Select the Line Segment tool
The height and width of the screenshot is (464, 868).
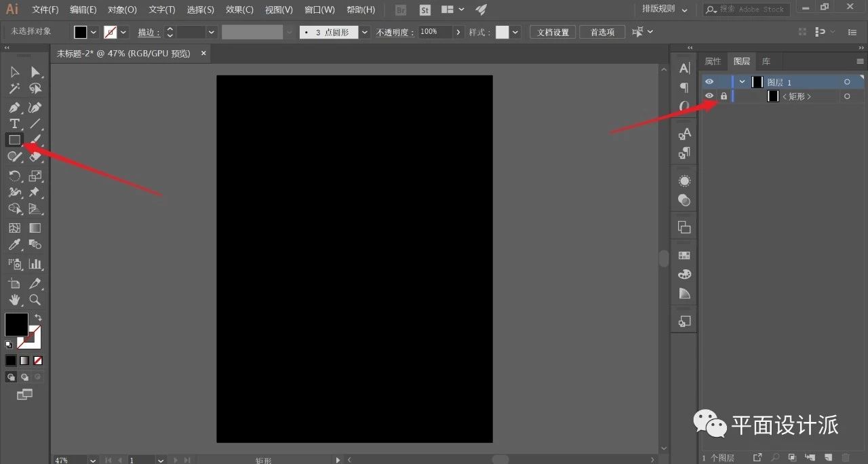[x=35, y=123]
